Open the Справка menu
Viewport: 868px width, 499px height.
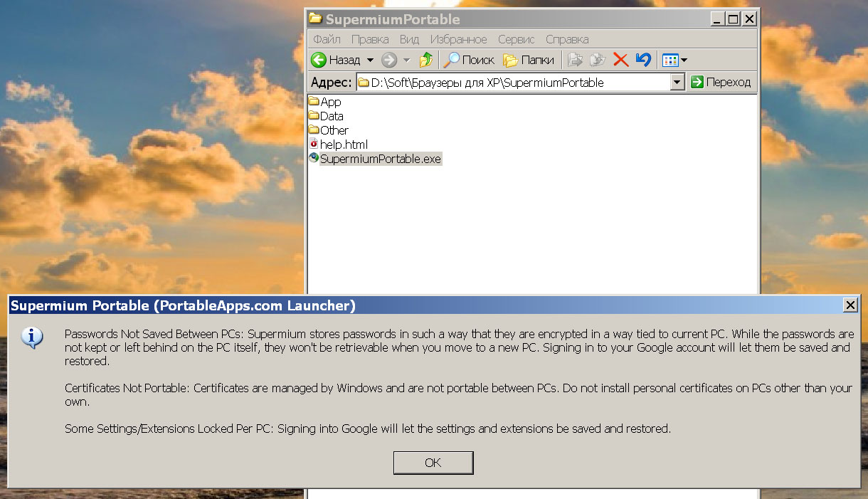(x=567, y=39)
